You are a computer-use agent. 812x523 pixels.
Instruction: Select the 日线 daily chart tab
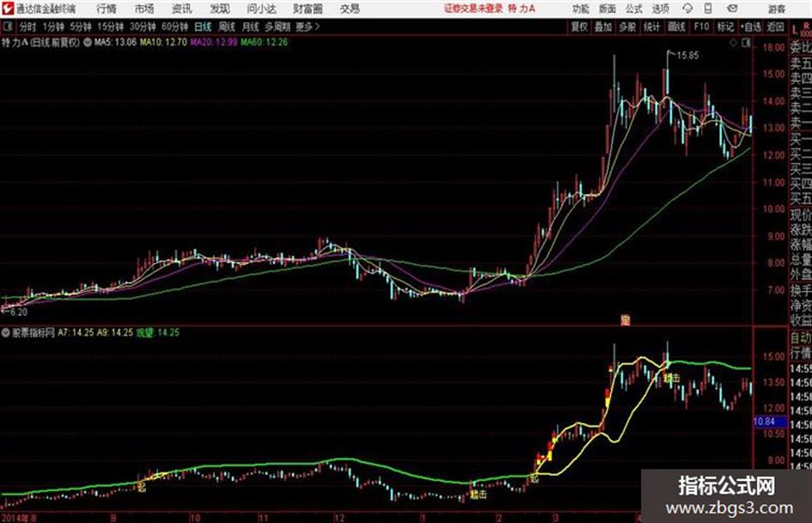[203, 27]
